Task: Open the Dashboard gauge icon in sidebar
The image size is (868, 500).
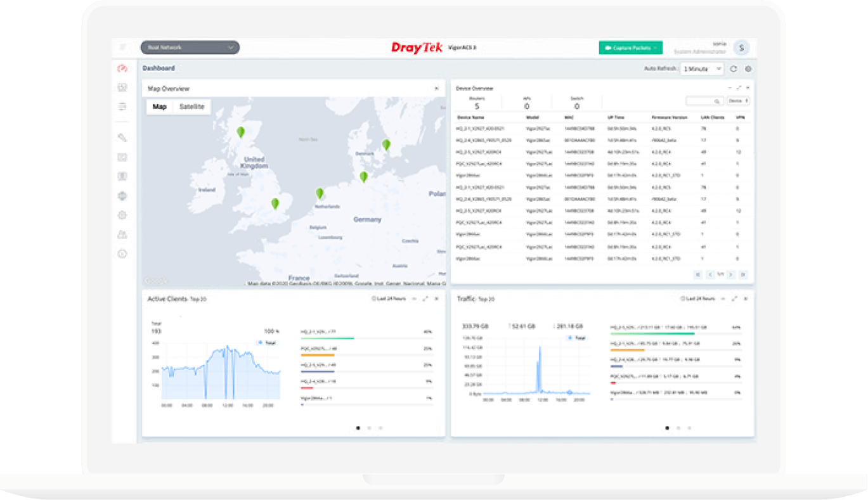Action: (123, 68)
